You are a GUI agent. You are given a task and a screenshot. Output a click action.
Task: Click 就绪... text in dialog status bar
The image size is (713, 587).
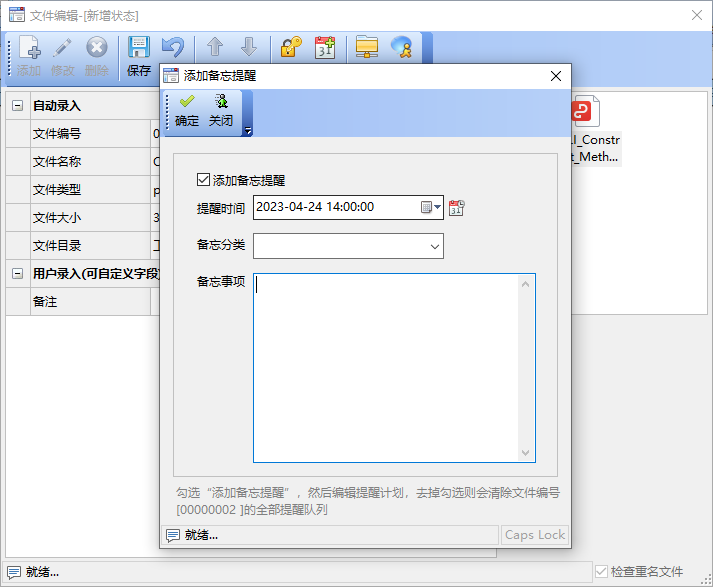[201, 536]
